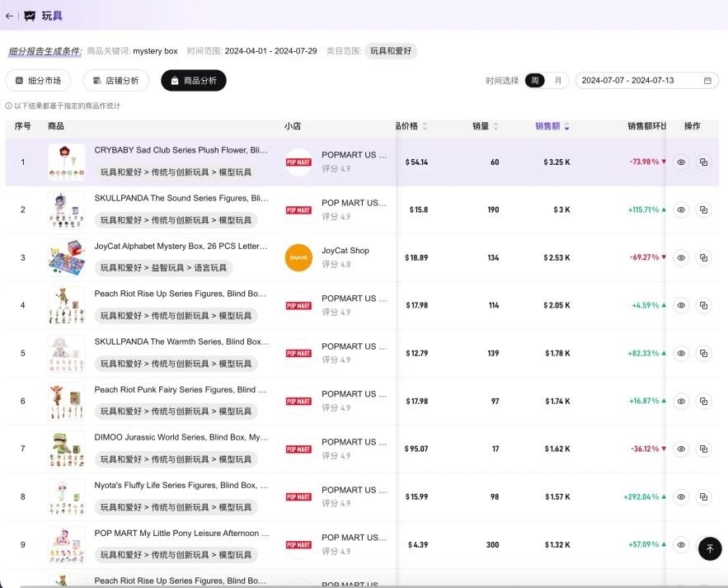Switch to 细分市场 tab
728x588 pixels.
coord(38,81)
